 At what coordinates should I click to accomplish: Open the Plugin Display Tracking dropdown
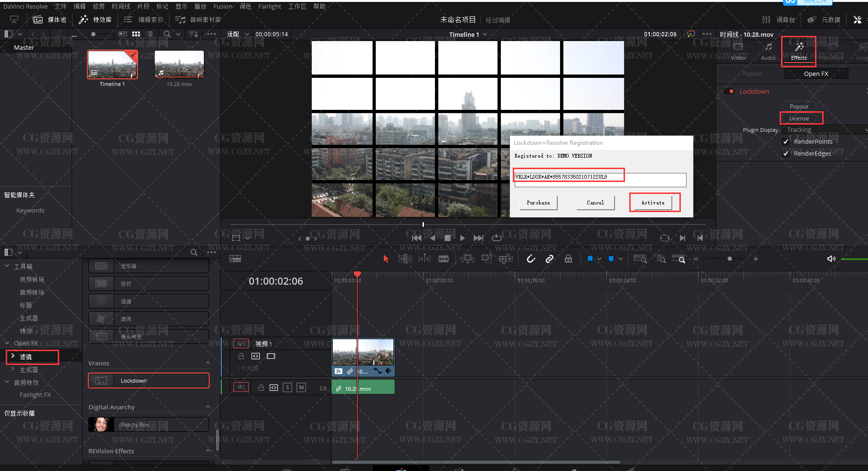point(825,130)
